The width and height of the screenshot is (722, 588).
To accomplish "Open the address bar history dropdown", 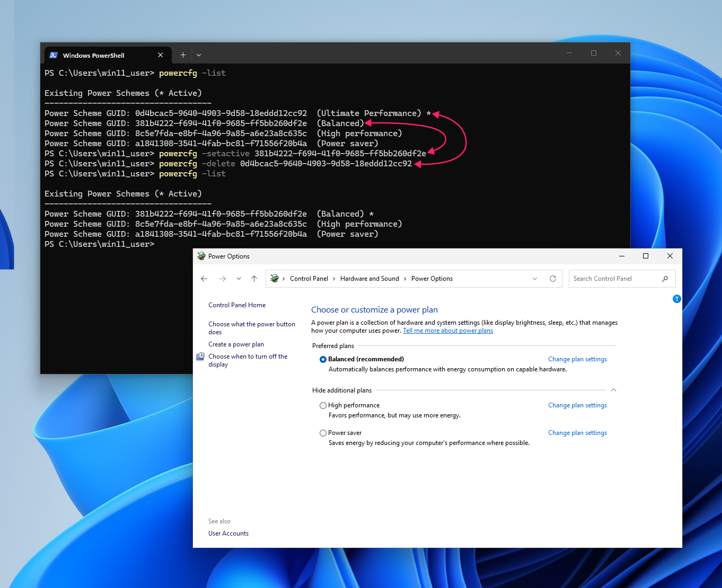I will (535, 279).
